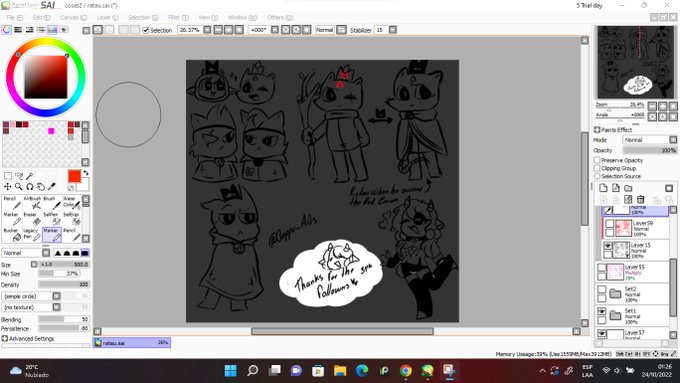Choose the SelEras tool

pos(71,219)
